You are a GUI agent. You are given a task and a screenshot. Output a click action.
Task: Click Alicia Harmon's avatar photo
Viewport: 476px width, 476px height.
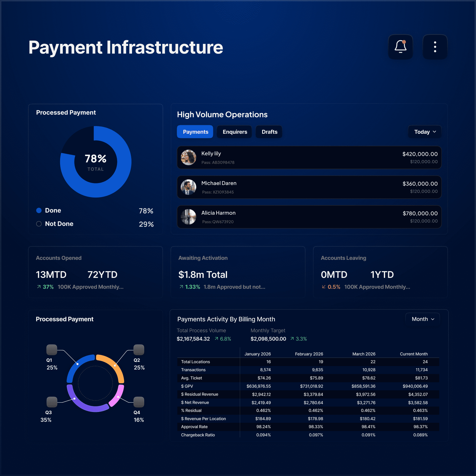pos(188,217)
